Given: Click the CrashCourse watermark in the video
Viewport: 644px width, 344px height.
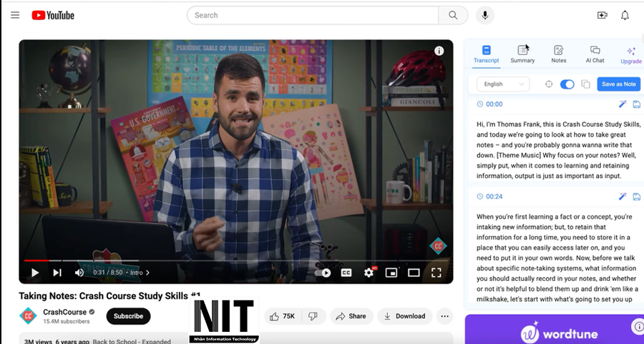Looking at the screenshot, I should [438, 246].
